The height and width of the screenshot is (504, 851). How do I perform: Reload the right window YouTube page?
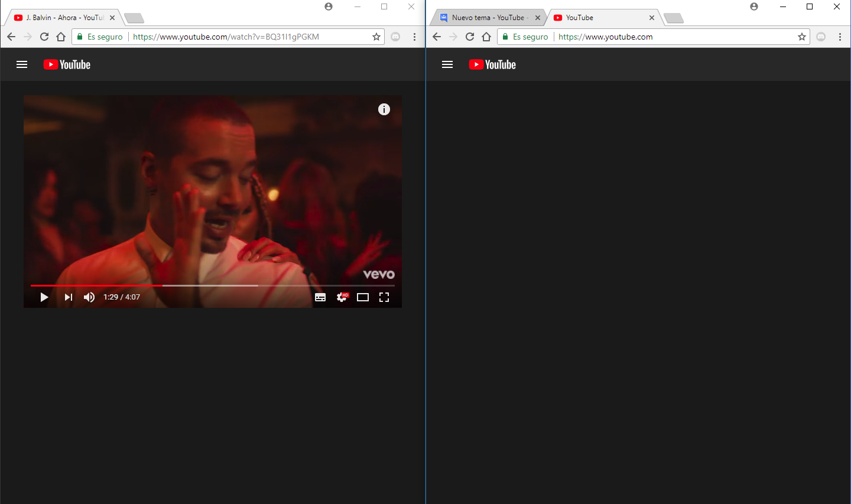click(470, 37)
